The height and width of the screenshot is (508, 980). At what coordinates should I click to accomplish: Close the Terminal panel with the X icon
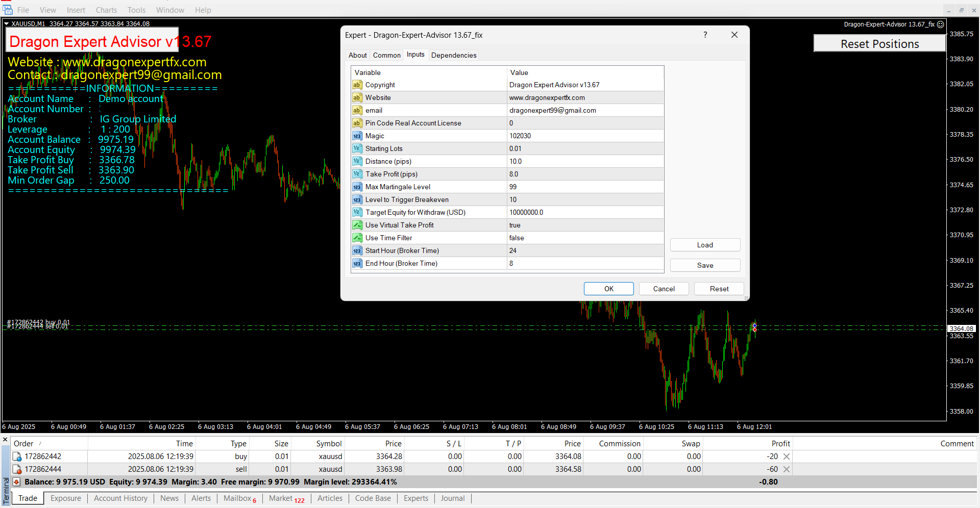5,440
